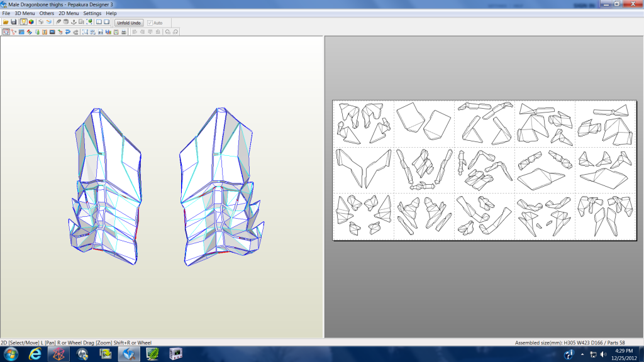644x362 pixels.
Task: Click the align left icon
Action: point(135,31)
